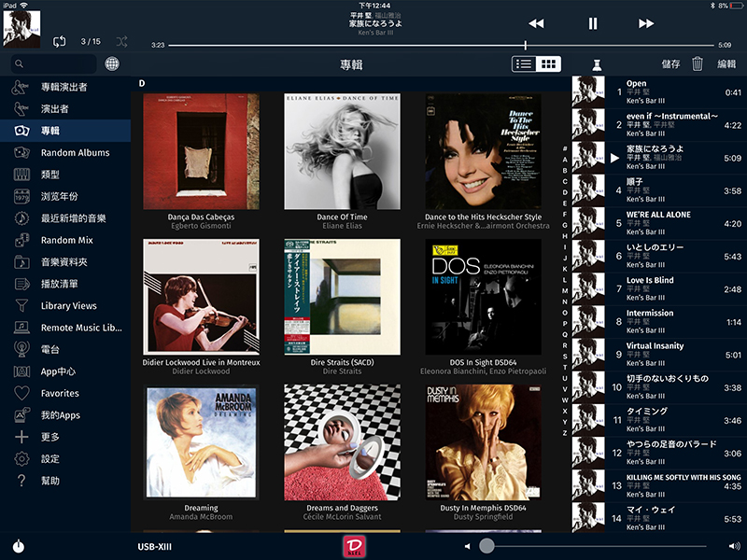Open the USB-XIII zone selector
This screenshot has height=560, width=747.
point(154,546)
